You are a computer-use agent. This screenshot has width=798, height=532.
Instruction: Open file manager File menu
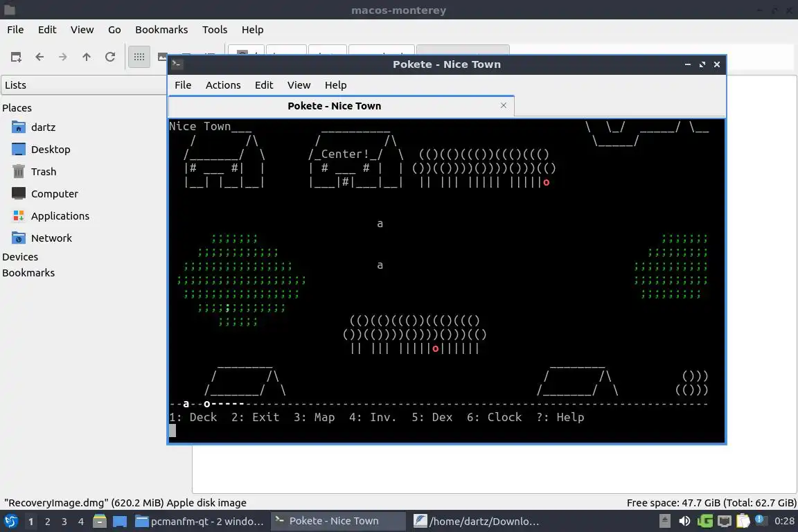(x=15, y=30)
